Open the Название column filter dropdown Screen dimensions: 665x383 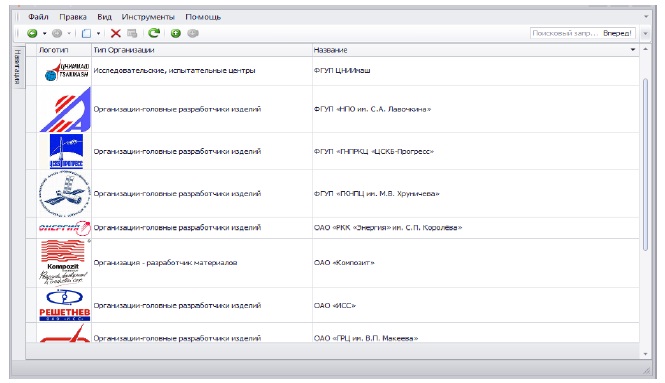click(633, 50)
